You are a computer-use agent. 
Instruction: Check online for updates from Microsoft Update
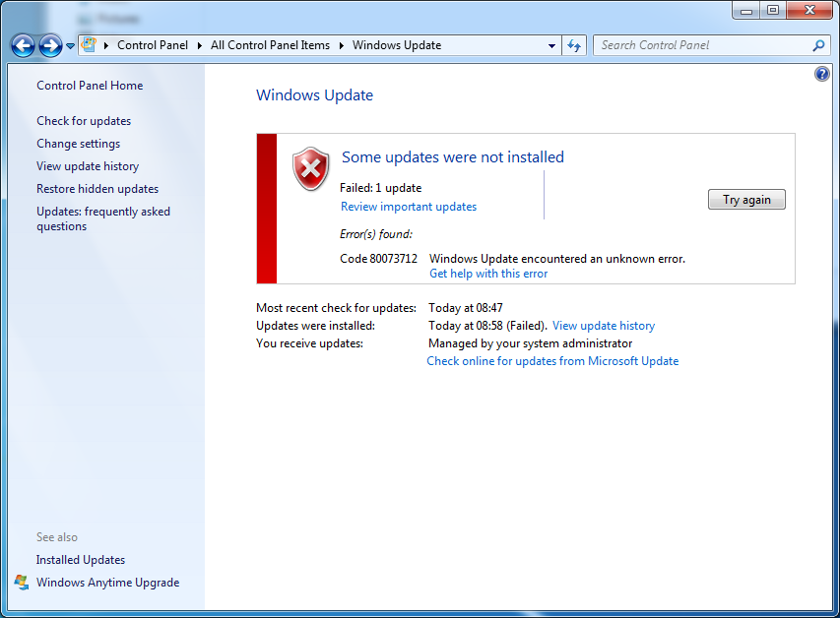click(x=552, y=361)
